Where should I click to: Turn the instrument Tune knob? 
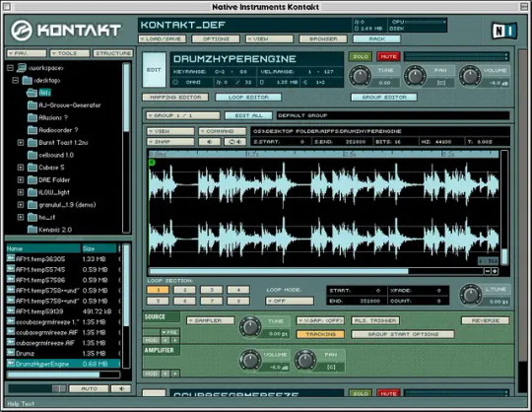pos(361,76)
